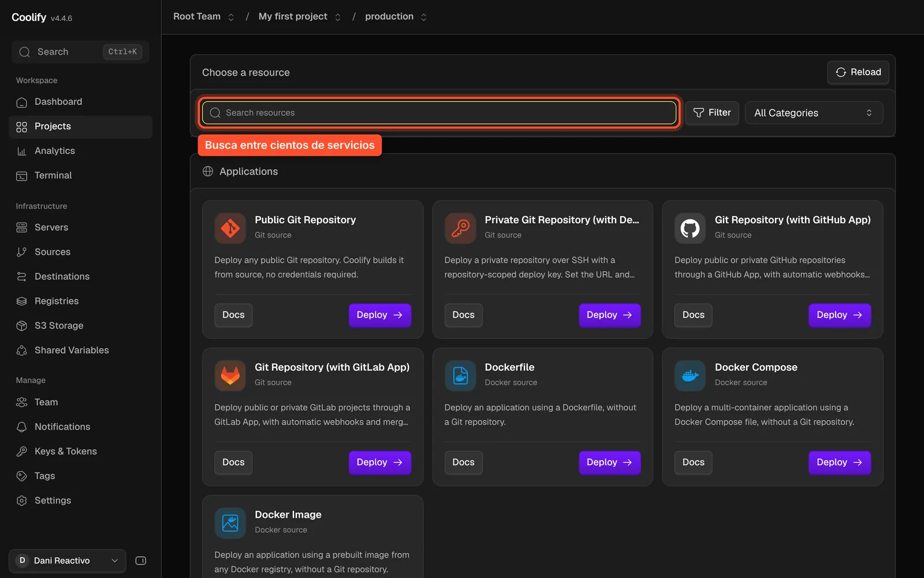Image resolution: width=924 pixels, height=578 pixels.
Task: Click the Private Git Repository key icon
Action: pos(460,228)
